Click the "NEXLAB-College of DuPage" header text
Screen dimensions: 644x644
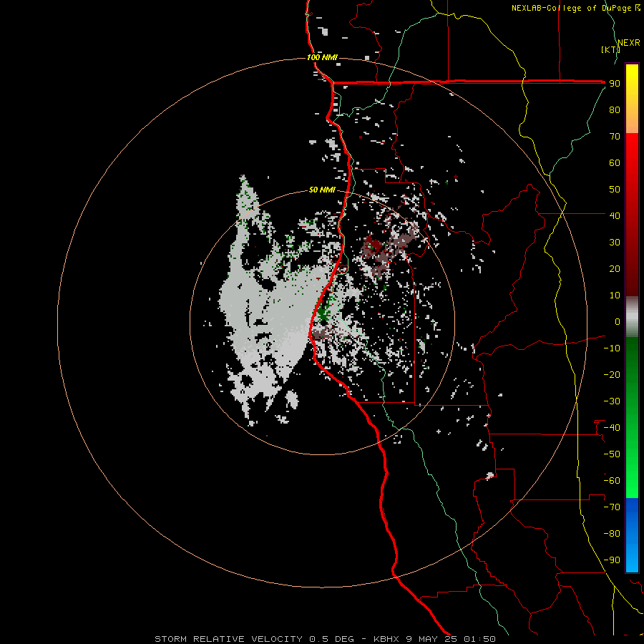coord(571,8)
